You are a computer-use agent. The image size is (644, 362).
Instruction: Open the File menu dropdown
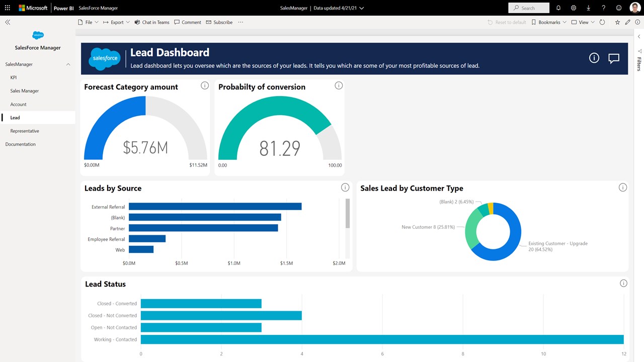(89, 22)
